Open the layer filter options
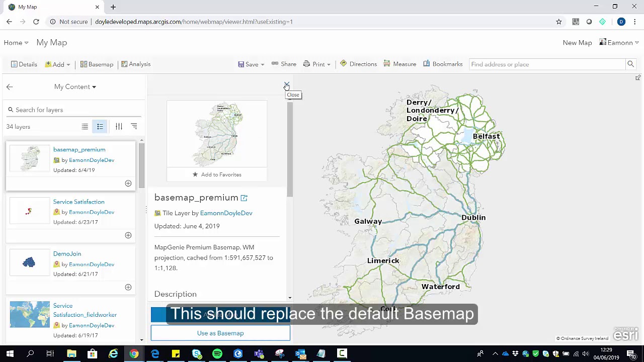This screenshot has width=644, height=362. click(119, 127)
